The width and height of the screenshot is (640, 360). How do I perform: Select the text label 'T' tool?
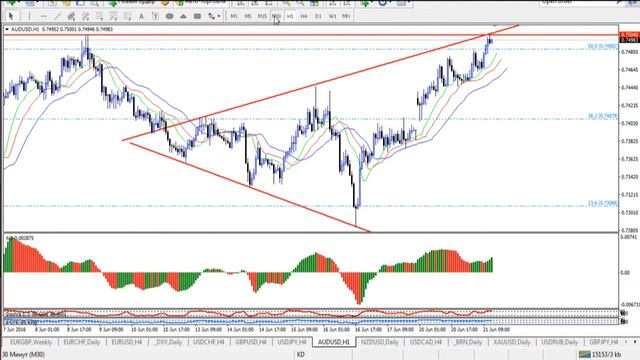[x=155, y=16]
